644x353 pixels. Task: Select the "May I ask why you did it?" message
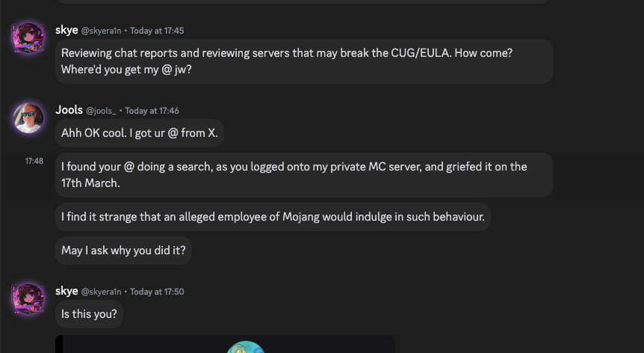(x=123, y=250)
